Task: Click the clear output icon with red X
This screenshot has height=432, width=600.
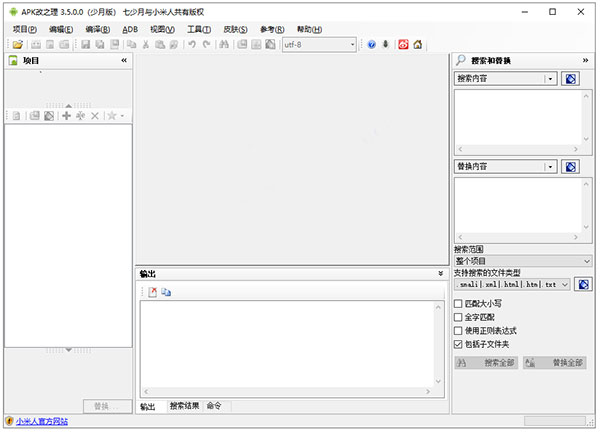Action: pos(153,292)
